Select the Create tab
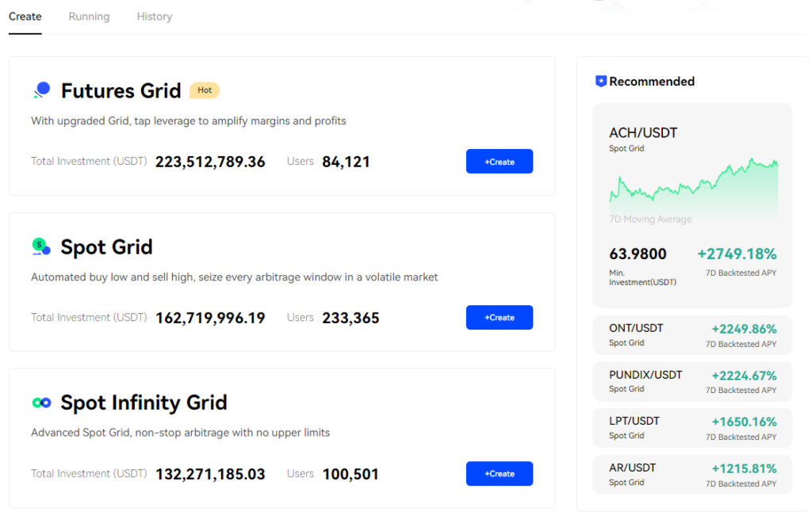 (x=25, y=16)
